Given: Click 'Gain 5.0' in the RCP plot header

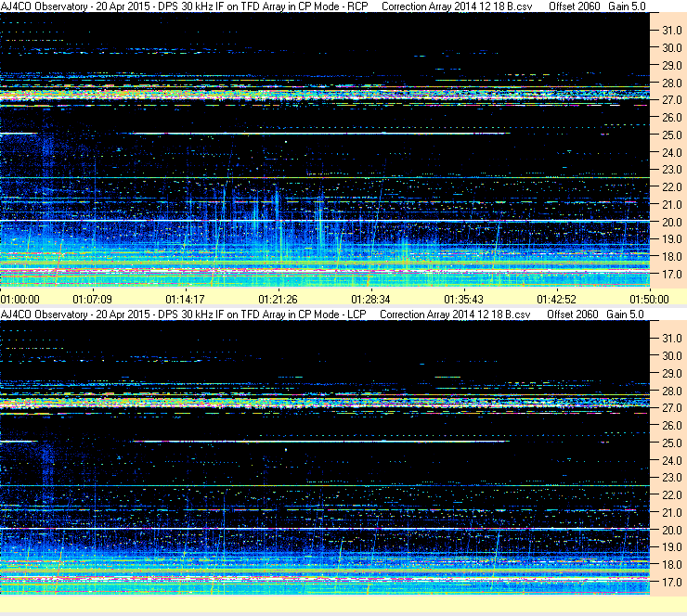Looking at the screenshot, I should (x=627, y=6).
